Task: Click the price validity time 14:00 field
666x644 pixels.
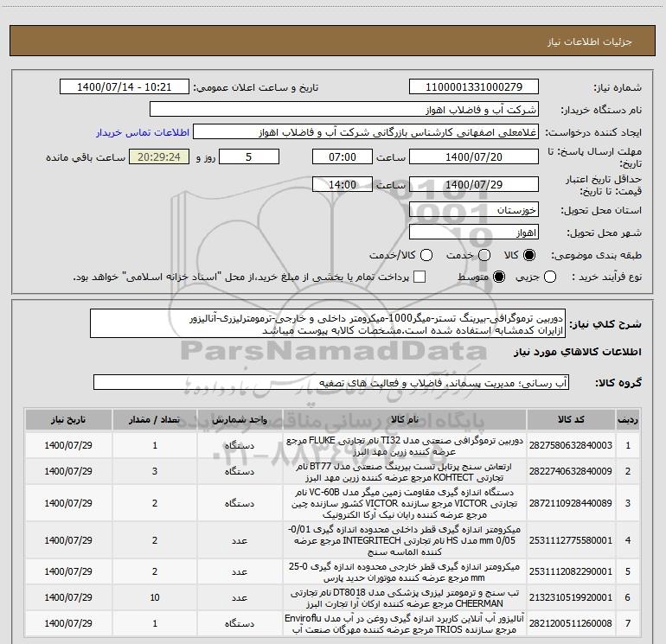Action: [343, 185]
